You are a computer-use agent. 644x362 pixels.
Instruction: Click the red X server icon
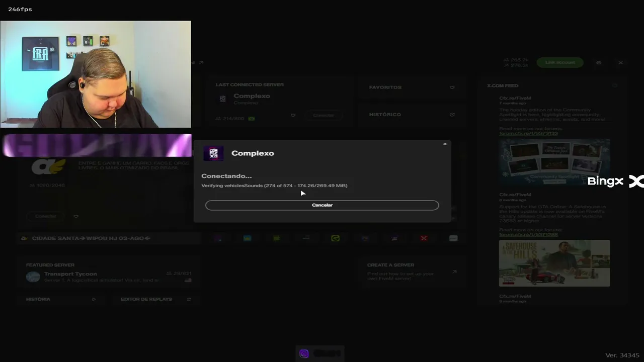click(x=424, y=238)
